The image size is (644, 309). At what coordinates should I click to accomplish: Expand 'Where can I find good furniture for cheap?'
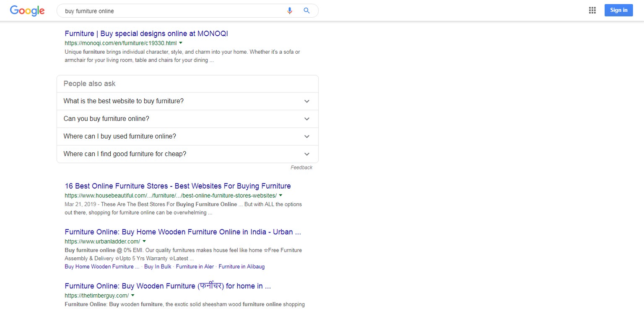point(187,154)
